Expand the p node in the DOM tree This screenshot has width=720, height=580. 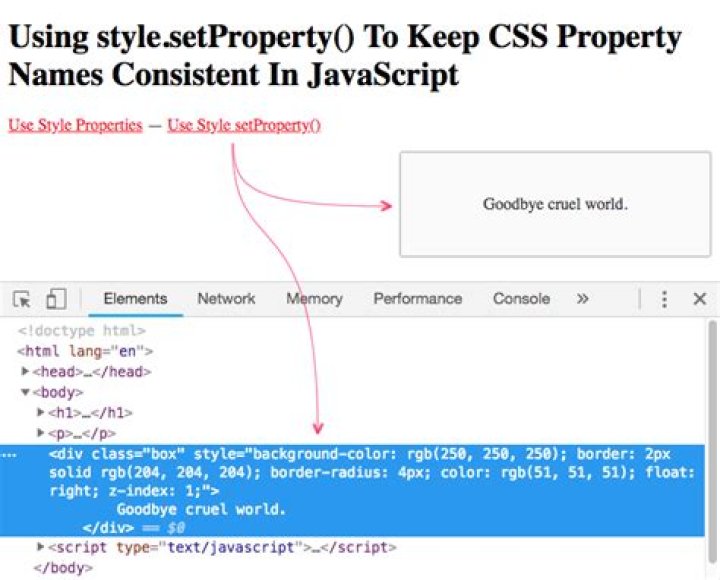40,433
